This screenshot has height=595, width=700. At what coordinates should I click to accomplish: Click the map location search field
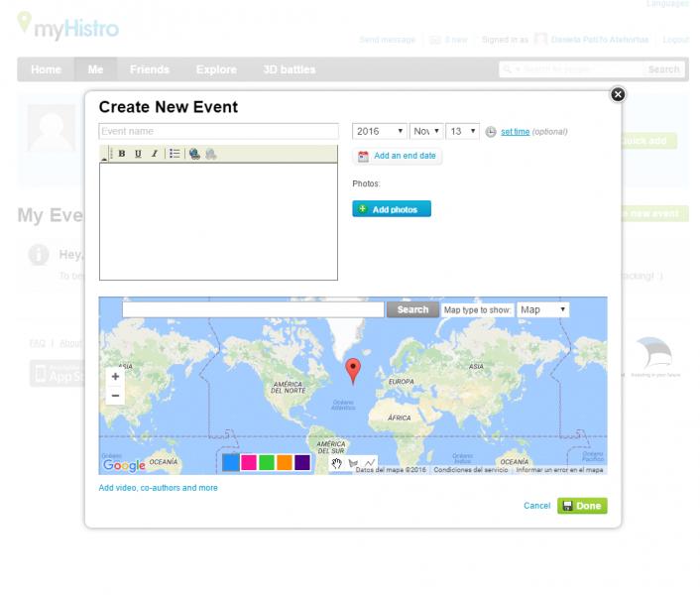(x=253, y=309)
